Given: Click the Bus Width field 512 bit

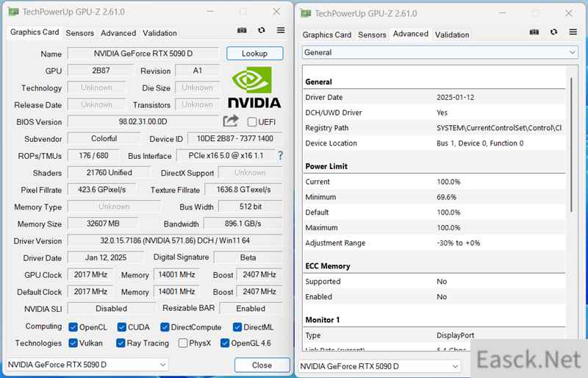Looking at the screenshot, I should point(251,207).
